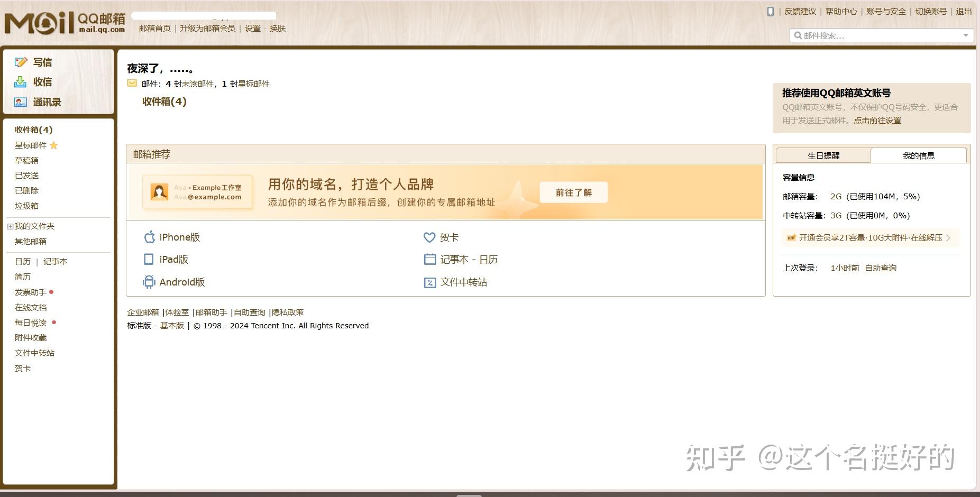Screen dimensions: 980x497
Task: Select the 文件中转站 file transfer icon
Action: point(430,282)
